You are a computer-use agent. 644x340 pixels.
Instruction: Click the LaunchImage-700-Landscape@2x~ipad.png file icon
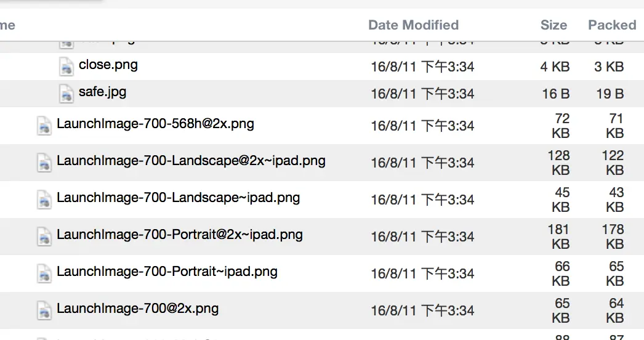click(x=44, y=163)
